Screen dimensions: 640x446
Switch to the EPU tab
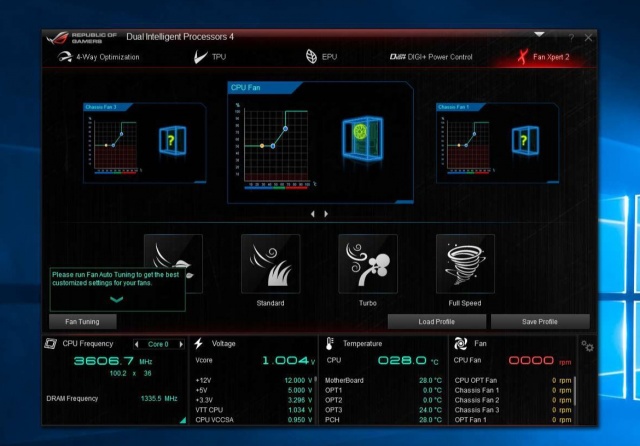click(x=322, y=57)
